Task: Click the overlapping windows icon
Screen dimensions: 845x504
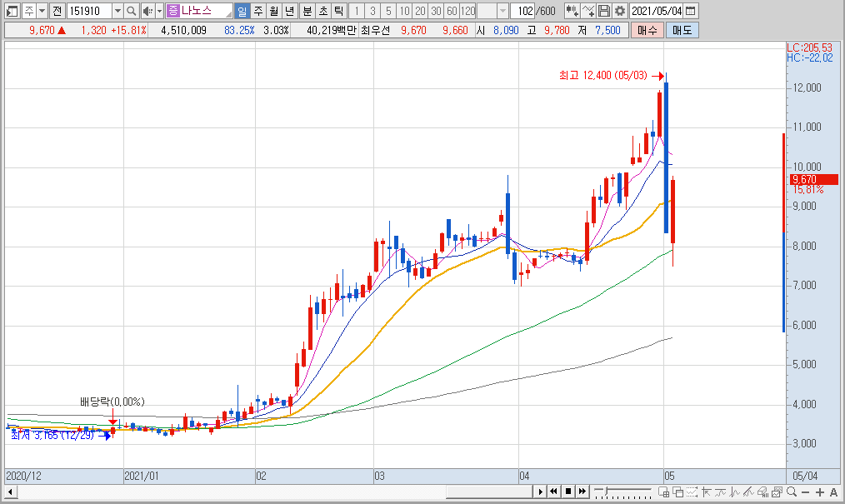Action: [x=678, y=492]
